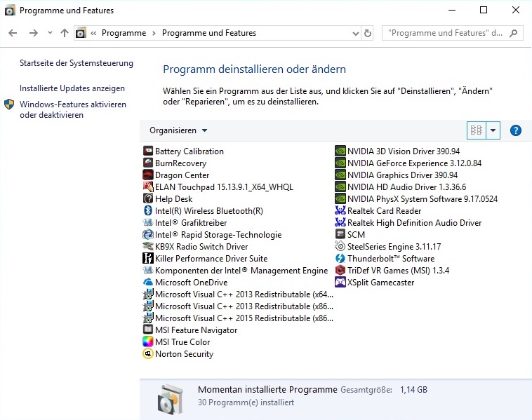This screenshot has height=420, width=532.
Task: Click the Intel Rapid Storage-Technologie icon
Action: pos(148,234)
